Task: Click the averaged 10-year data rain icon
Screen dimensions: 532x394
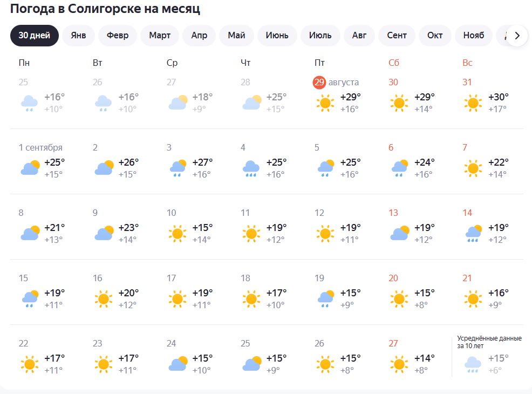Action: pos(473,364)
